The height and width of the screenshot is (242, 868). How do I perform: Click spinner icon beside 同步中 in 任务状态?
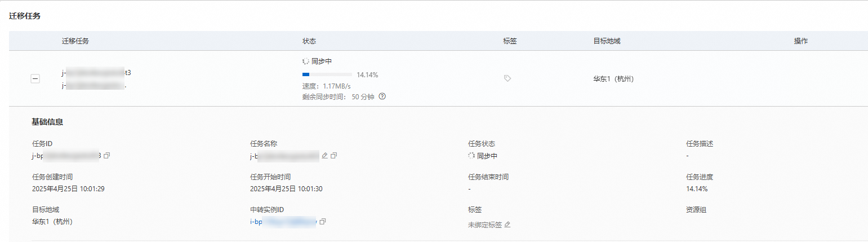[471, 156]
